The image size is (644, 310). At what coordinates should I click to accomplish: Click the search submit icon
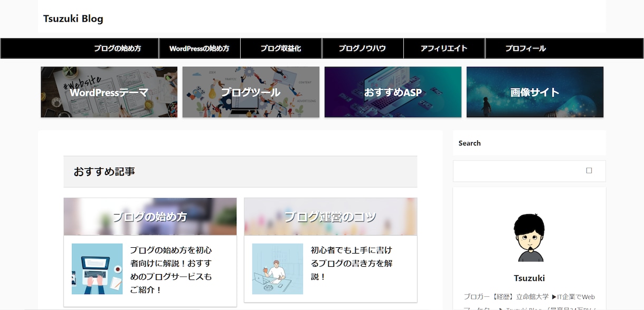tap(589, 171)
